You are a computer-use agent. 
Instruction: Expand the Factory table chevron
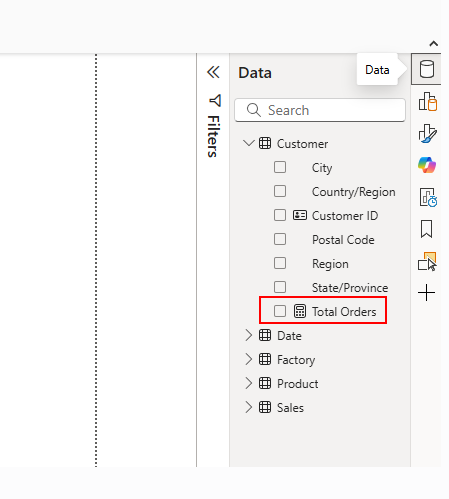(249, 359)
